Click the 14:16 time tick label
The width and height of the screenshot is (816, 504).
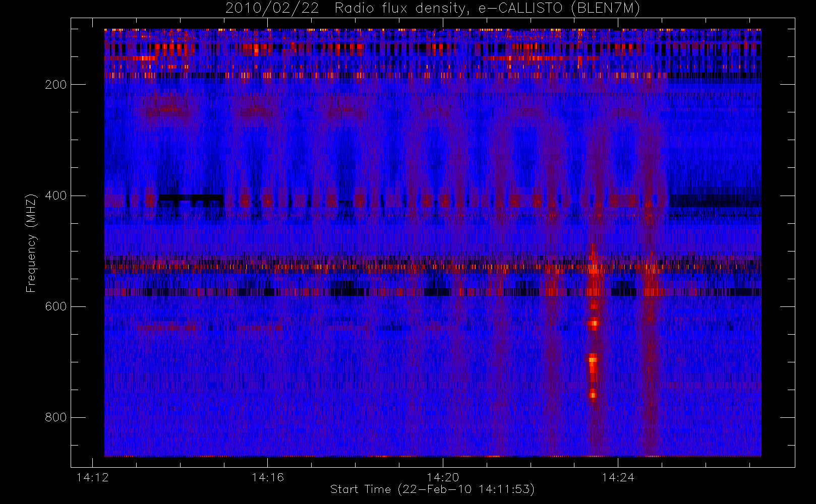(268, 477)
